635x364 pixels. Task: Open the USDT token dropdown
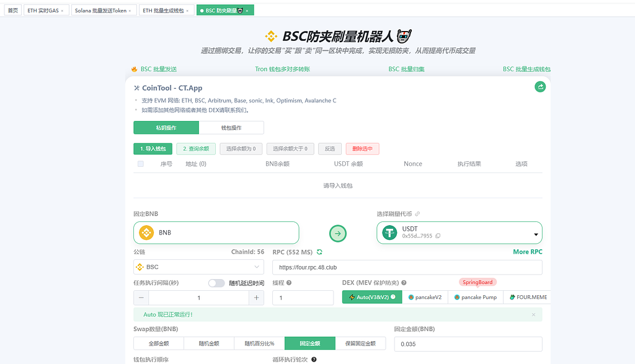click(535, 234)
